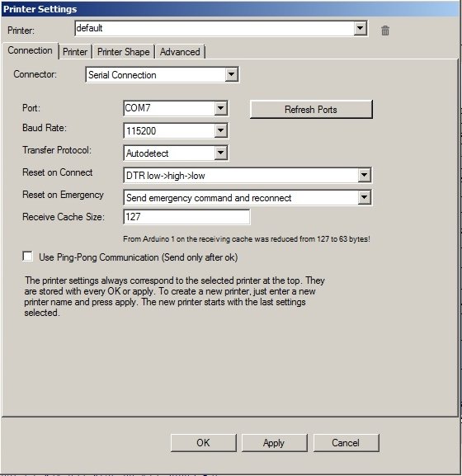Open the Printer name dropdown arrow

click(360, 29)
